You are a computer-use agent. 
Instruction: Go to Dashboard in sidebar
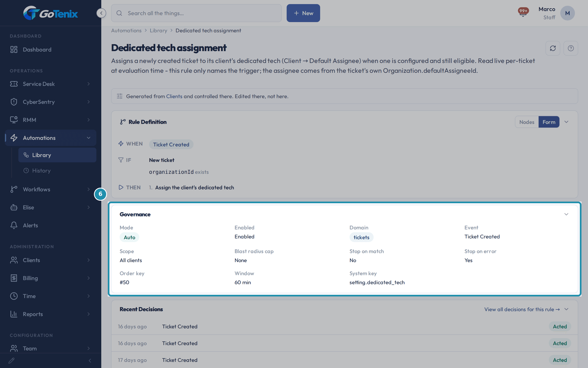(x=51, y=49)
